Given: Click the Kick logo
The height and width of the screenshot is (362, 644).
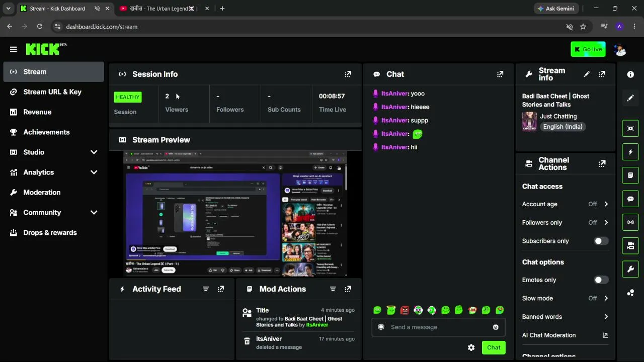Looking at the screenshot, I should coord(46,49).
